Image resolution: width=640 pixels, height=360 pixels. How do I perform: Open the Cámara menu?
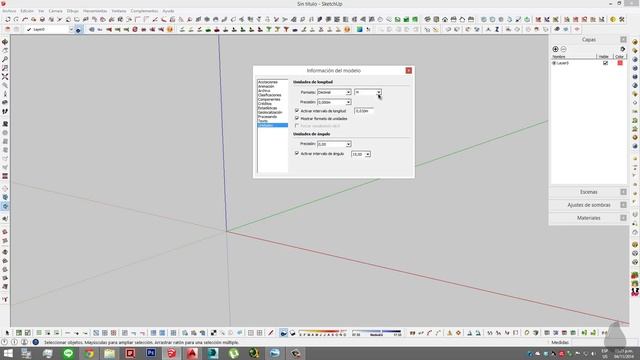[56, 11]
